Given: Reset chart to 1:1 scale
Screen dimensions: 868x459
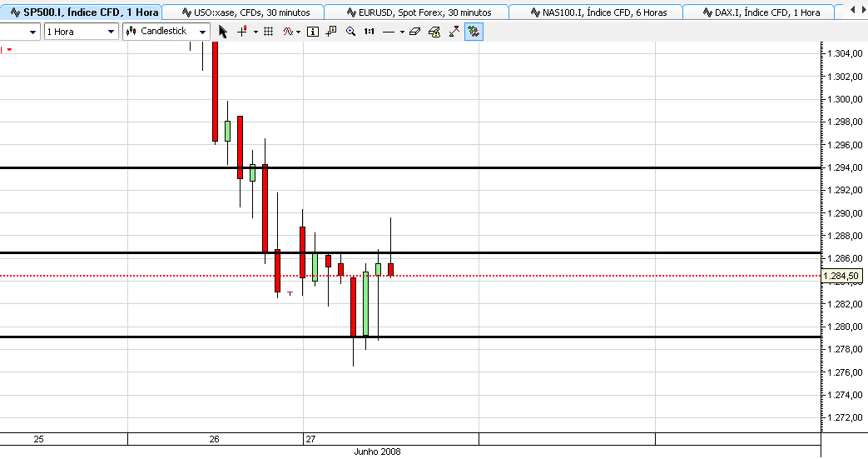Looking at the screenshot, I should click(x=370, y=32).
